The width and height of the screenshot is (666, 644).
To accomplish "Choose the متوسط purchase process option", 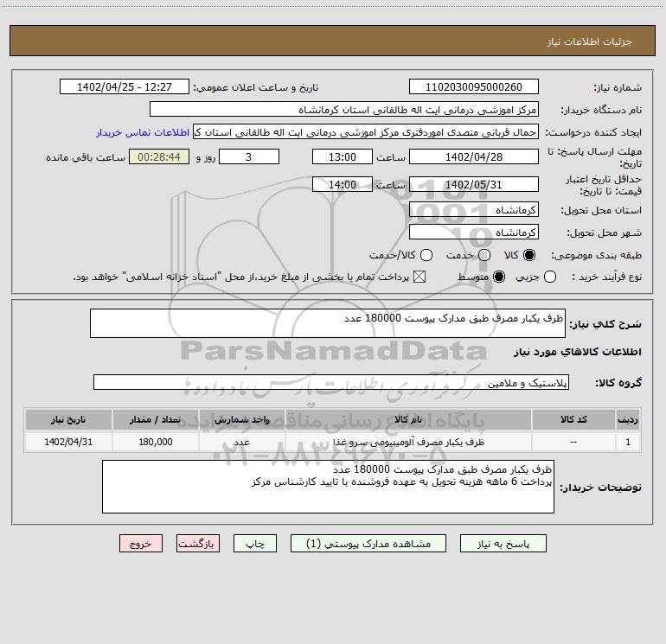I will coord(499,277).
